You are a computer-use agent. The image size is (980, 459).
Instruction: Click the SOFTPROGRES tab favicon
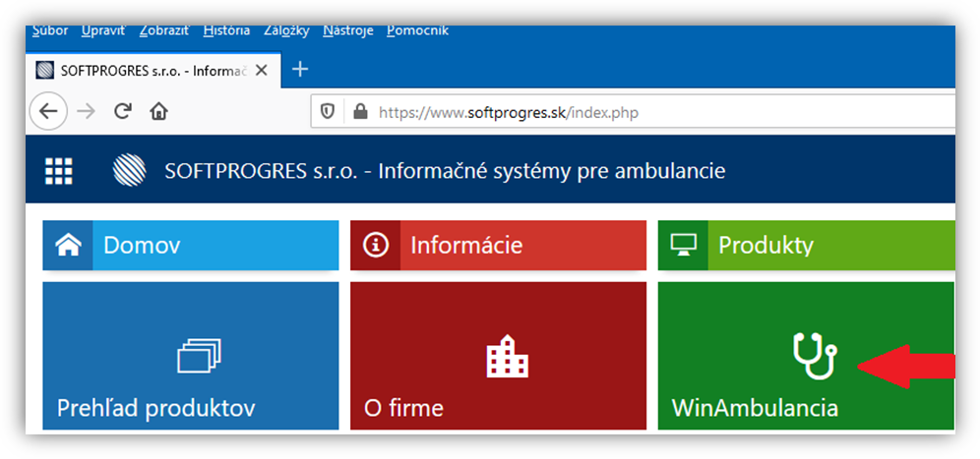click(x=45, y=70)
